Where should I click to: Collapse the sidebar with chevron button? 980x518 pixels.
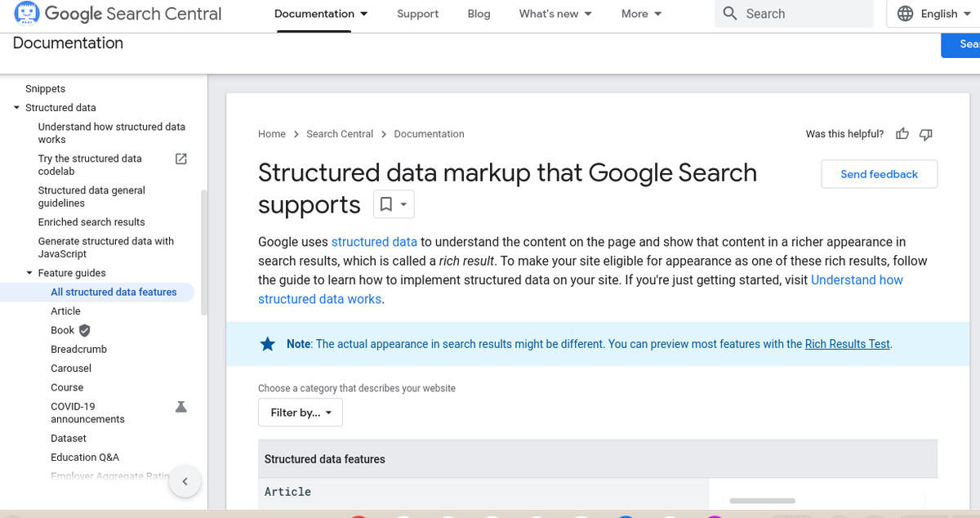[185, 481]
